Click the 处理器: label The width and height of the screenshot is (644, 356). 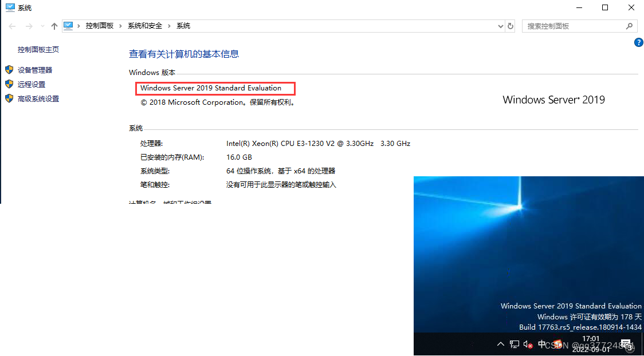point(152,144)
